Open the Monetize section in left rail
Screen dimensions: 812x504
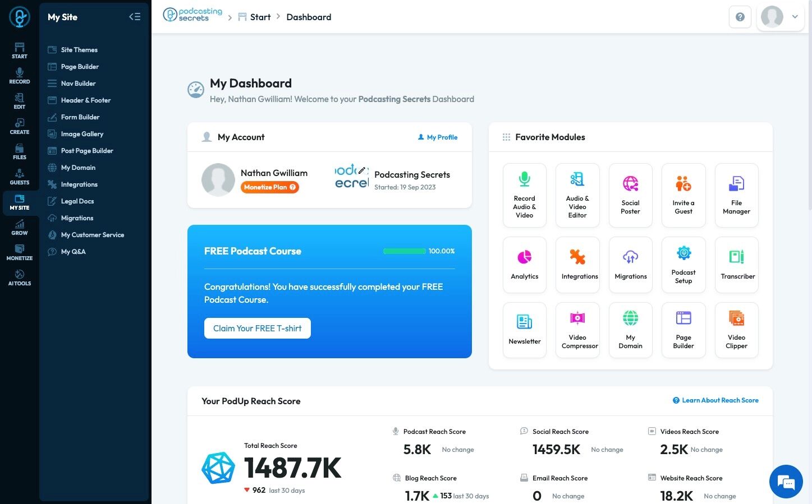(x=20, y=252)
